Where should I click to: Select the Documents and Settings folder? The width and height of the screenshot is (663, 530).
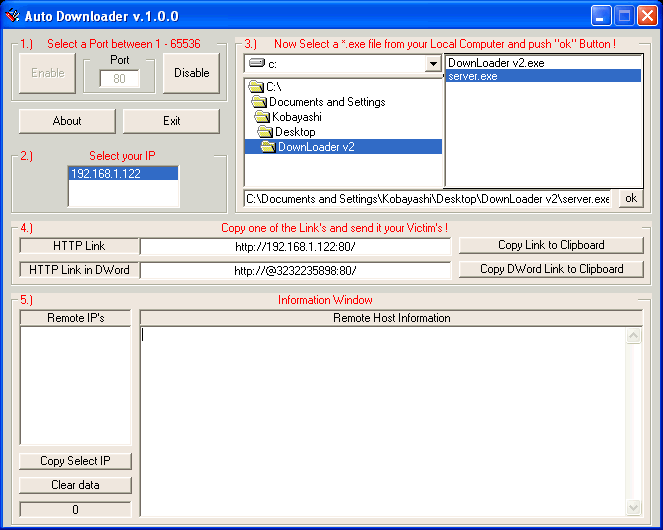(x=326, y=102)
